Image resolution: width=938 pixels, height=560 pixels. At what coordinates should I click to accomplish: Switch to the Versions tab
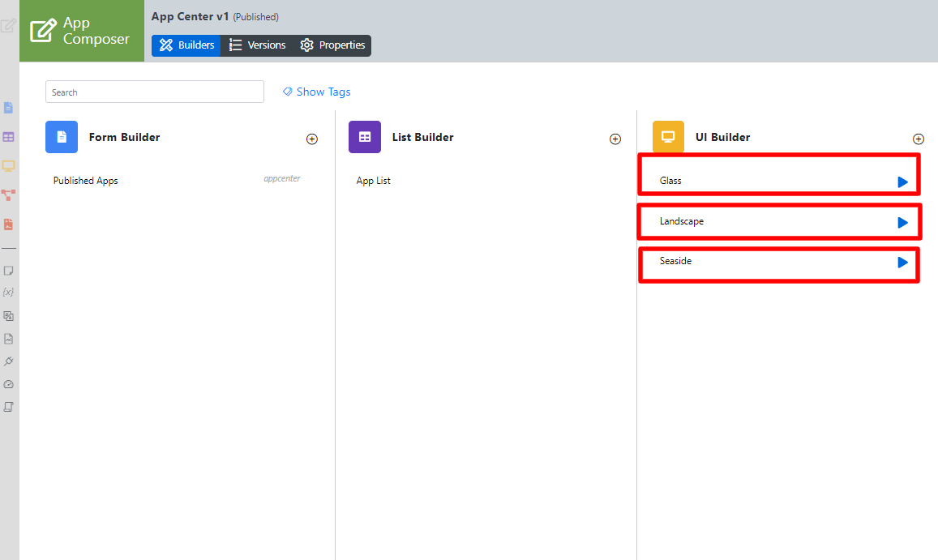257,45
